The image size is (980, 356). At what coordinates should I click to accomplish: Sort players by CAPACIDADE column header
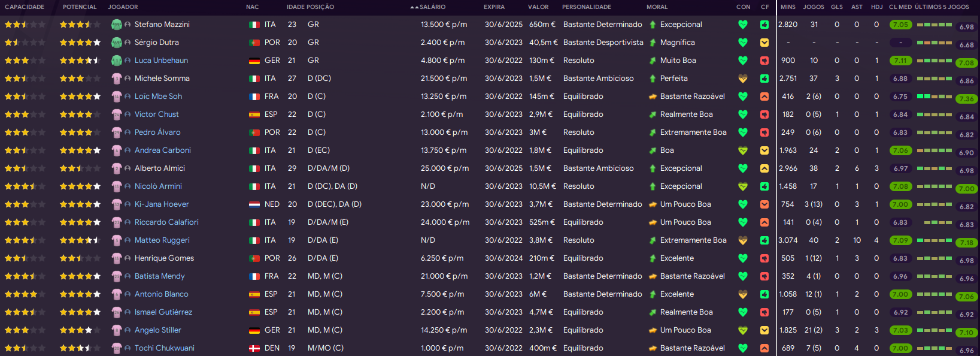(x=25, y=7)
